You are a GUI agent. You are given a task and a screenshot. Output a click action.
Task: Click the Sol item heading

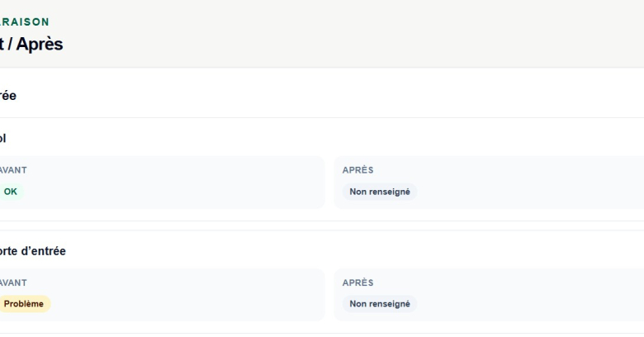(x=2, y=139)
